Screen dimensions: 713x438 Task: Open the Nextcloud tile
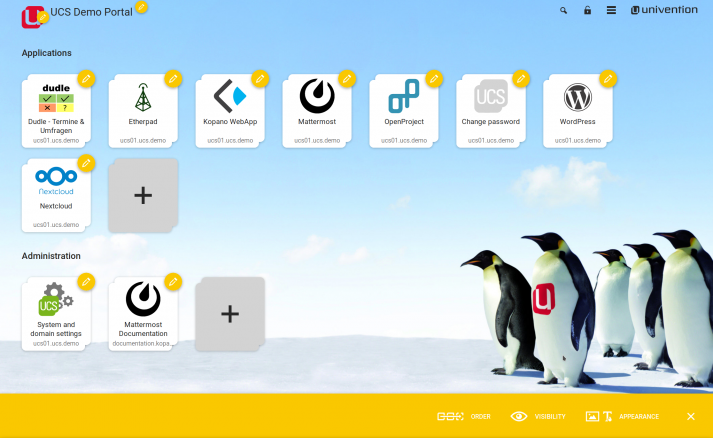[56, 196]
